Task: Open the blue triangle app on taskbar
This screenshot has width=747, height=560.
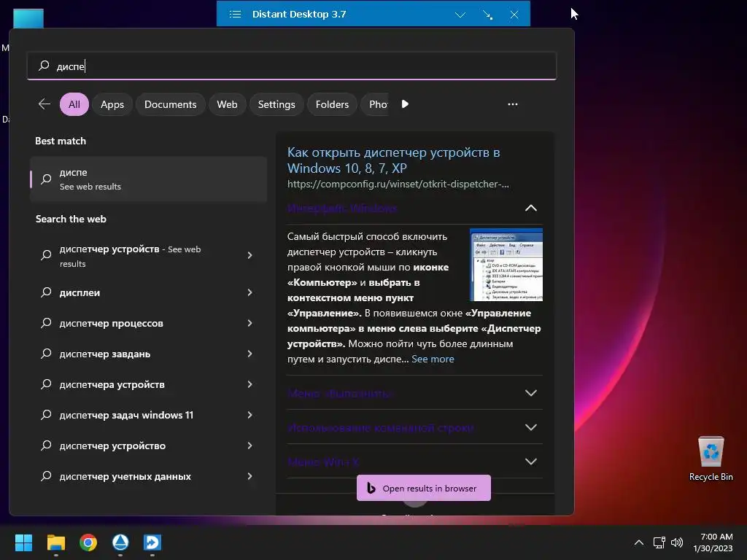Action: click(x=120, y=542)
